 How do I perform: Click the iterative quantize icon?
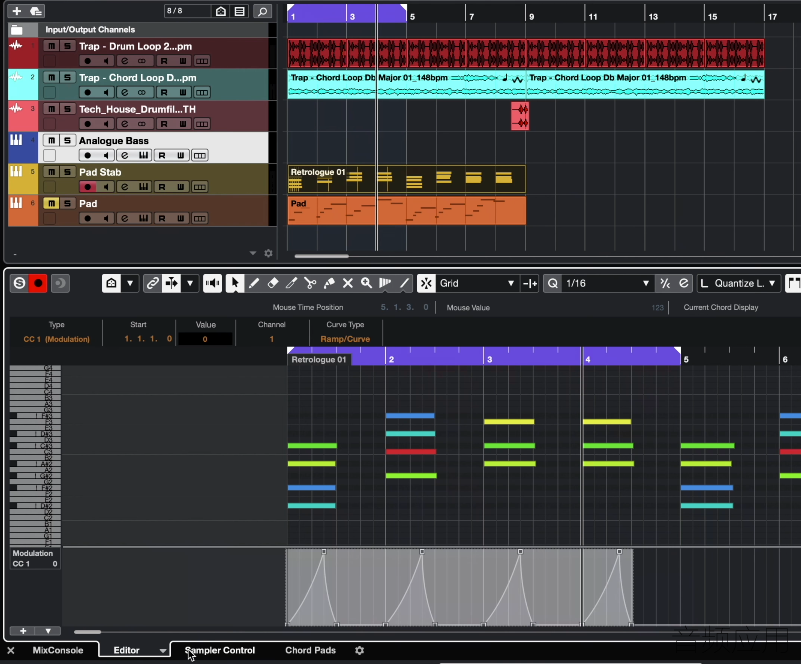point(665,283)
